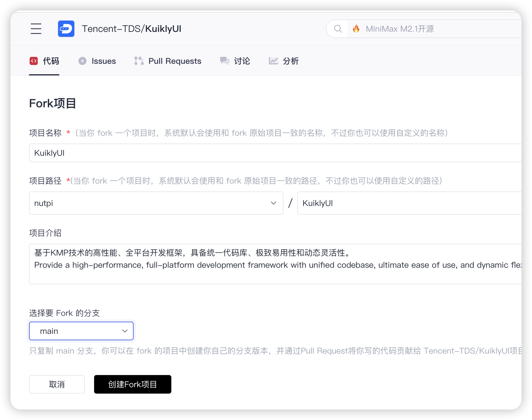
Task: Click the 取消 button
Action: tap(57, 384)
